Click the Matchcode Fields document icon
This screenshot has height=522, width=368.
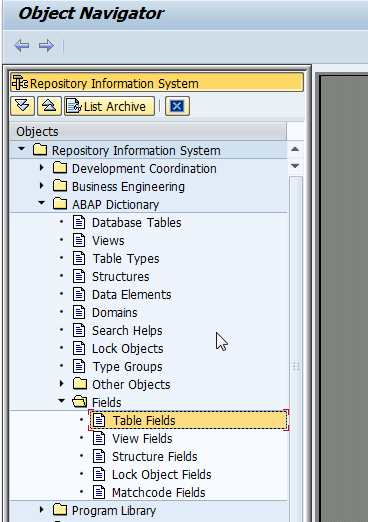pyautogui.click(x=99, y=492)
